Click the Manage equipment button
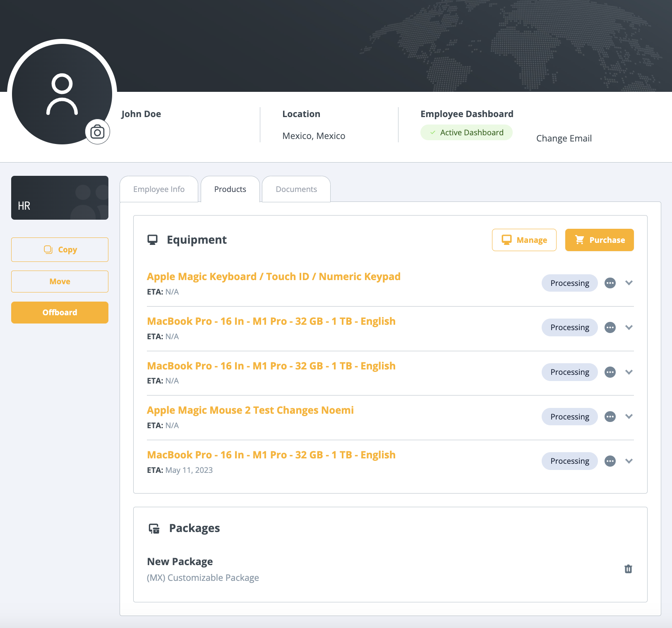 tap(524, 240)
